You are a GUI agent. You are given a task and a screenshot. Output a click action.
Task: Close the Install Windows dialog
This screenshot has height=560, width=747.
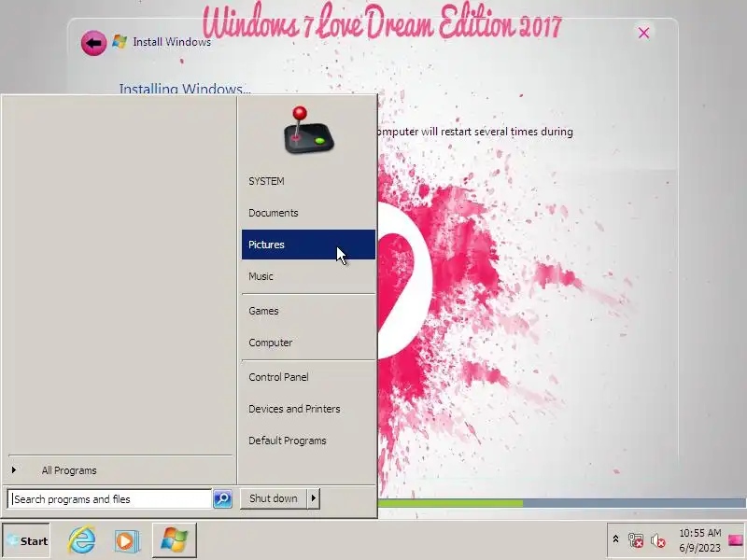point(643,33)
